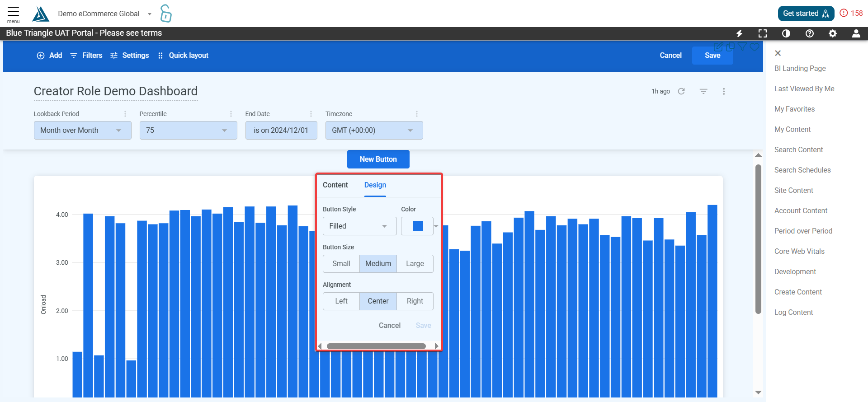Select Large button size
Image resolution: width=868 pixels, height=402 pixels.
(x=415, y=264)
